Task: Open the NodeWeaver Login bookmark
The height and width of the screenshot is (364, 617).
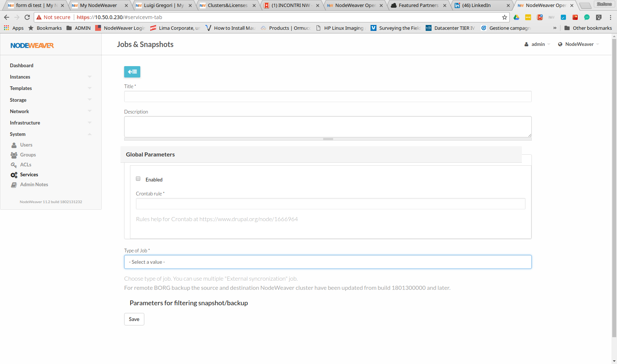Action: click(x=120, y=28)
